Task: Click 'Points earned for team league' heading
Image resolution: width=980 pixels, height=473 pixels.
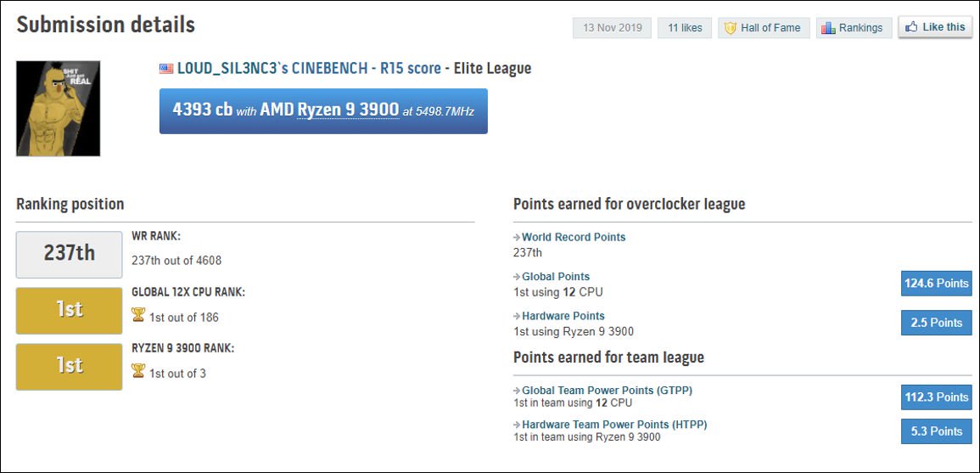Action: pos(608,358)
